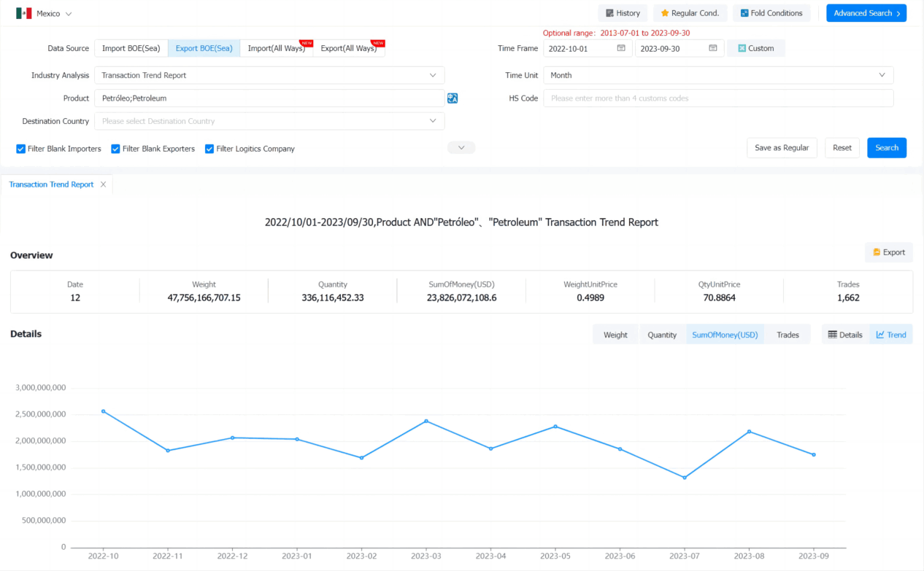Click Fold Conditions button
924x571 pixels.
[771, 13]
